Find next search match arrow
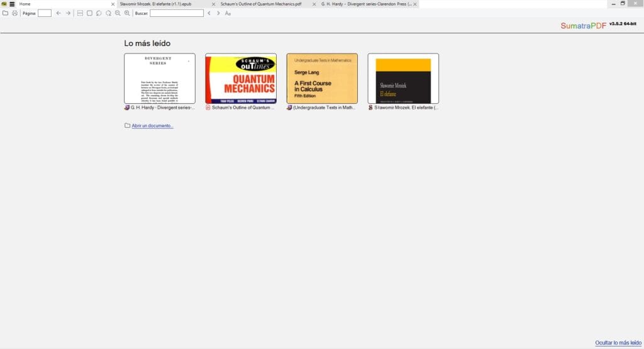 pyautogui.click(x=218, y=13)
